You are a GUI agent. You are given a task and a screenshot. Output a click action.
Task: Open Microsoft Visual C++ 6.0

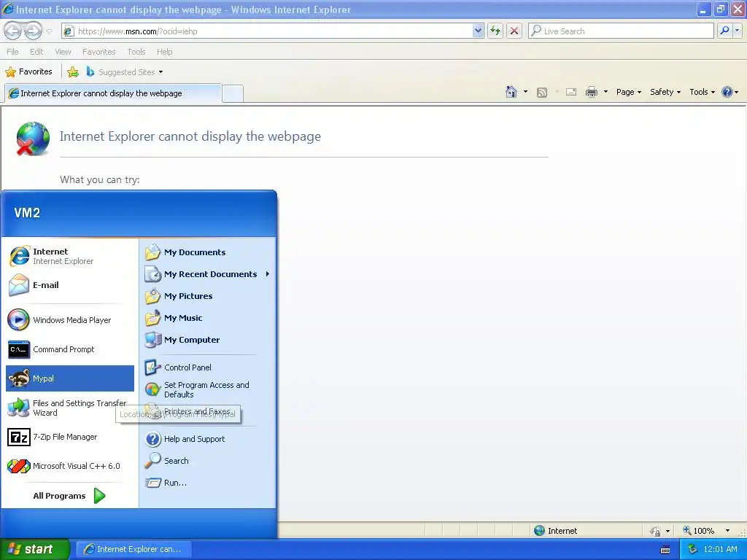[x=70, y=466]
